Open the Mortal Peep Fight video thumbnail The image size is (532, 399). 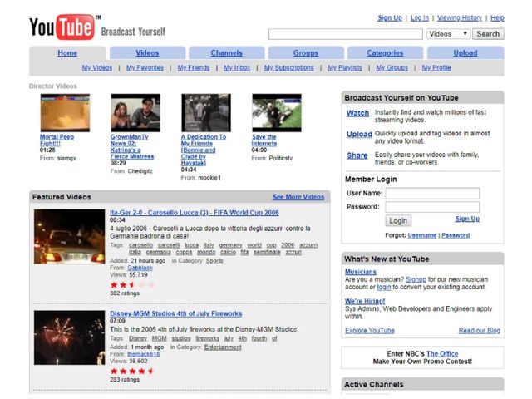pyautogui.click(x=64, y=112)
